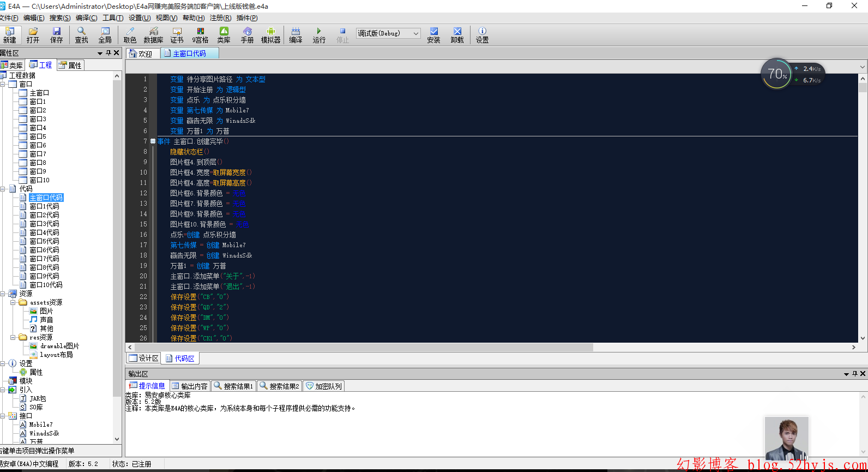Collapse the assets资源 folder node
The image size is (868, 472).
13,302
